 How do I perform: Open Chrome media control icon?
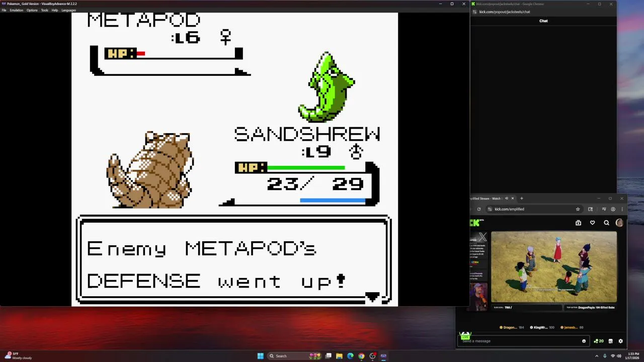(x=604, y=209)
